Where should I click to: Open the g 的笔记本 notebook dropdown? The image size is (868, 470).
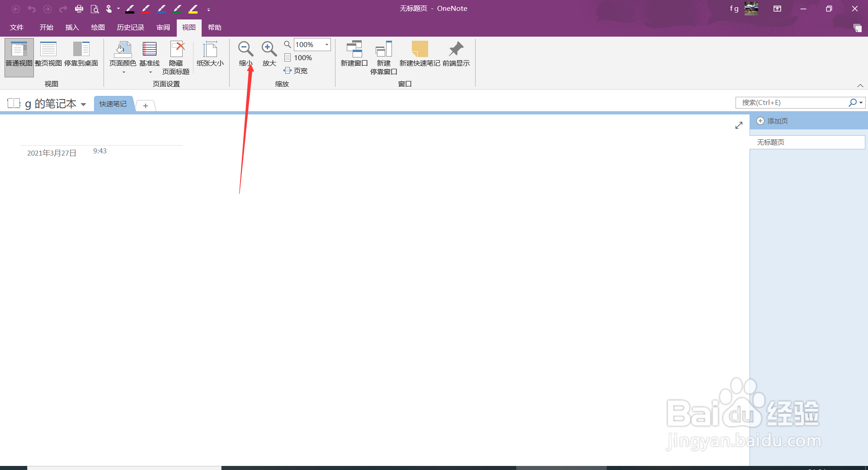click(x=84, y=104)
